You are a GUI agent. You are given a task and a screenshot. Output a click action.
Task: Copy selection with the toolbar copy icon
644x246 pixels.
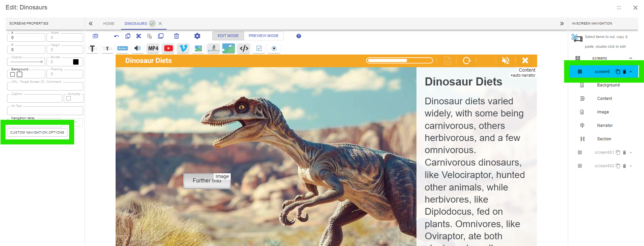tap(128, 36)
